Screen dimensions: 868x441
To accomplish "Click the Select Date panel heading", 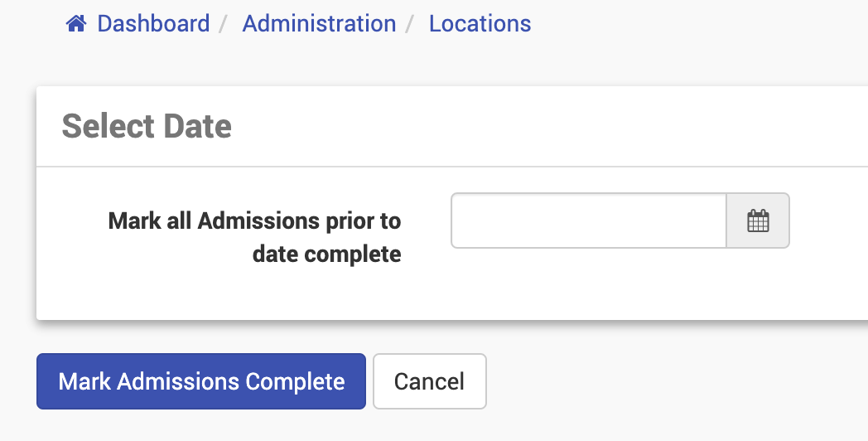I will pyautogui.click(x=147, y=127).
